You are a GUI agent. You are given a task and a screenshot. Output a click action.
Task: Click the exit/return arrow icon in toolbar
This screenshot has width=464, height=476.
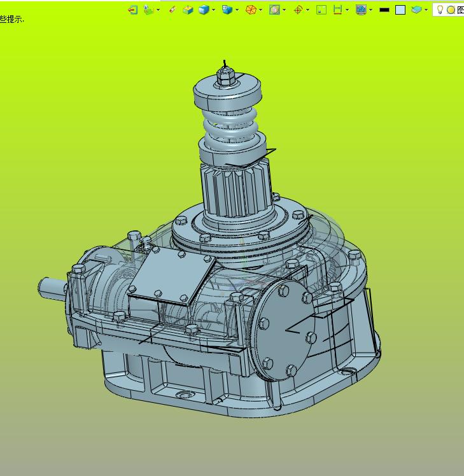point(132,10)
